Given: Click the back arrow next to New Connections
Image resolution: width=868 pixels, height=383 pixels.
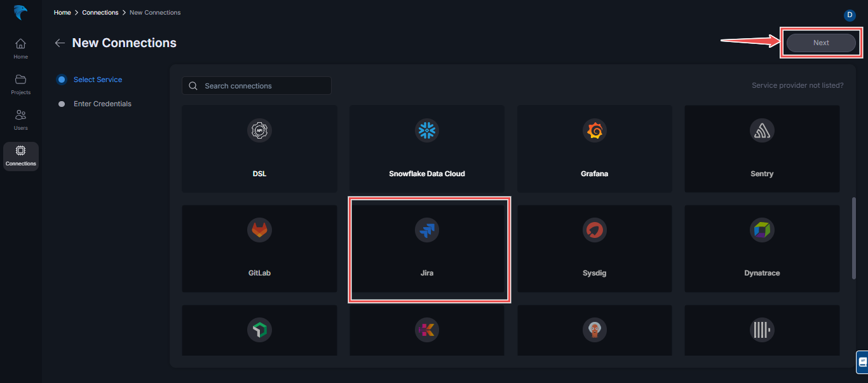Looking at the screenshot, I should 60,43.
